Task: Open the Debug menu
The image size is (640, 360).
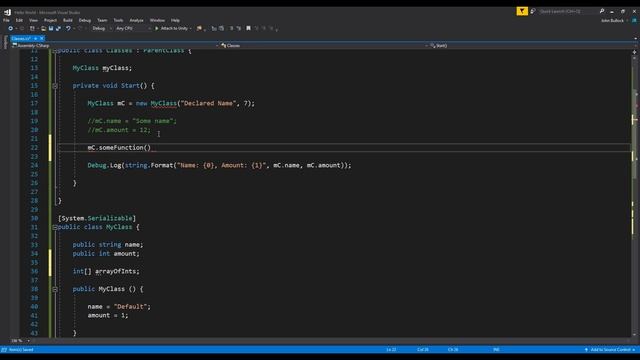Action: pos(85,20)
